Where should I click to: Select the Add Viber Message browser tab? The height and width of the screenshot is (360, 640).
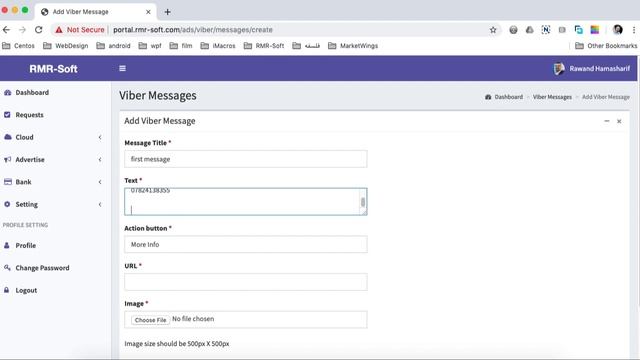pos(96,12)
